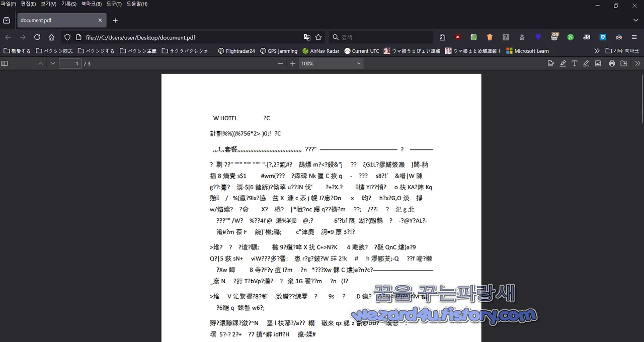644x342 pixels.
Task: Zoom in the PDF document
Action: 293,63
